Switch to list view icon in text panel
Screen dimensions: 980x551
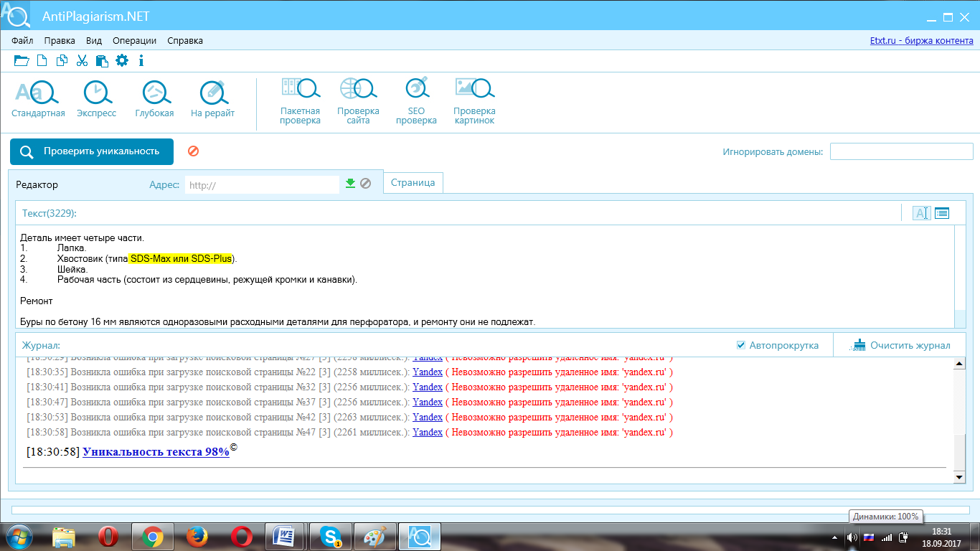click(941, 213)
